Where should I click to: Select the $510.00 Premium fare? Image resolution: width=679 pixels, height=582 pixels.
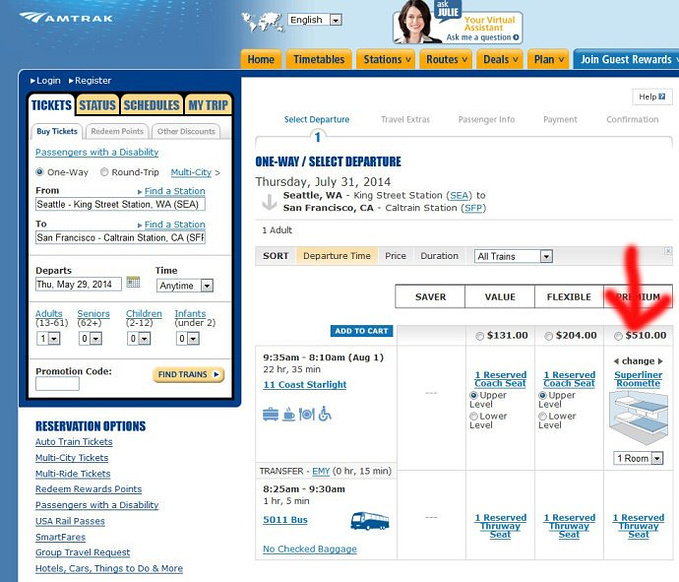click(x=618, y=336)
